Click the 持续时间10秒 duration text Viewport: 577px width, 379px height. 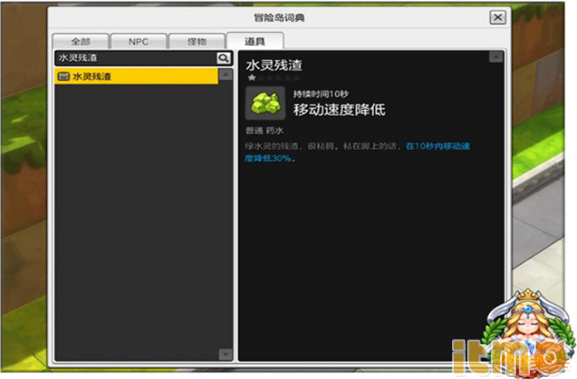(x=321, y=94)
